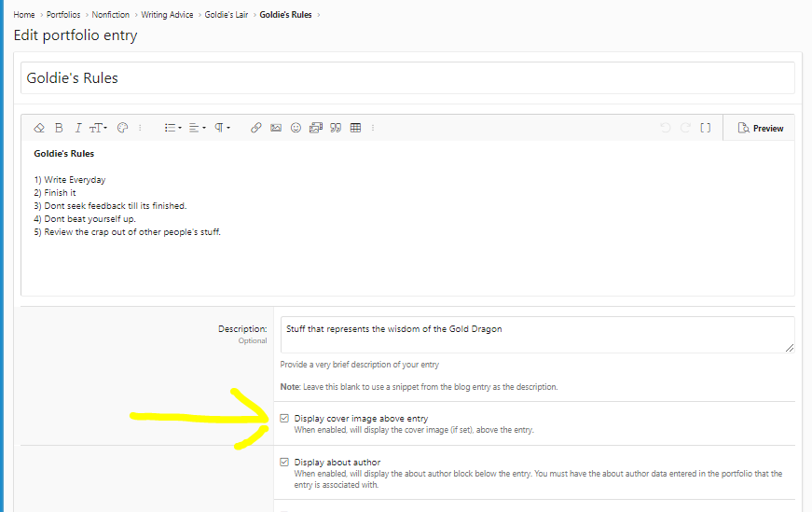This screenshot has width=812, height=512.
Task: Toggle bold formatting in editor
Action: (59, 128)
